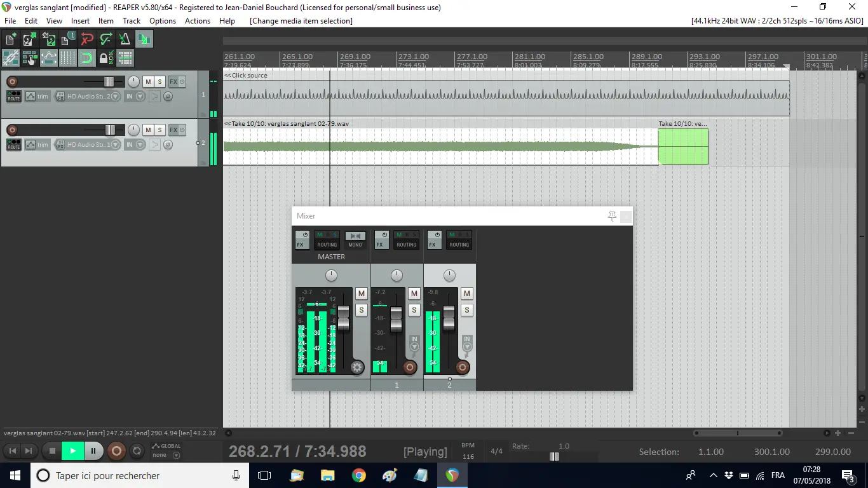The width and height of the screenshot is (868, 488).
Task: Click the New Project toolbar icon
Action: 10,39
